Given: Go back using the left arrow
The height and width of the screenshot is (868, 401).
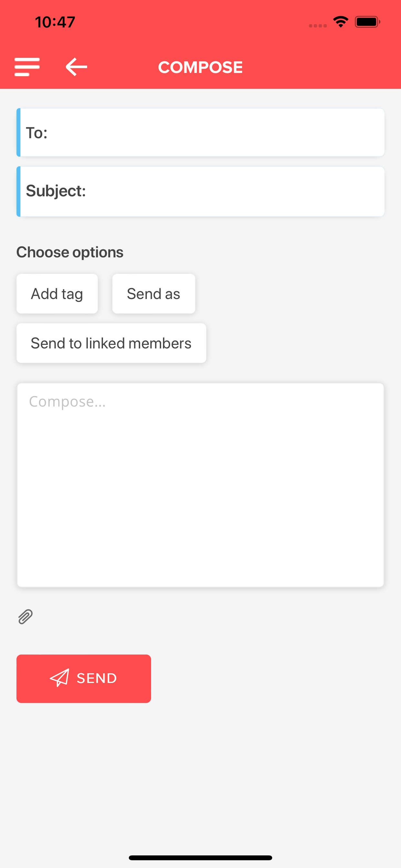Looking at the screenshot, I should [77, 67].
